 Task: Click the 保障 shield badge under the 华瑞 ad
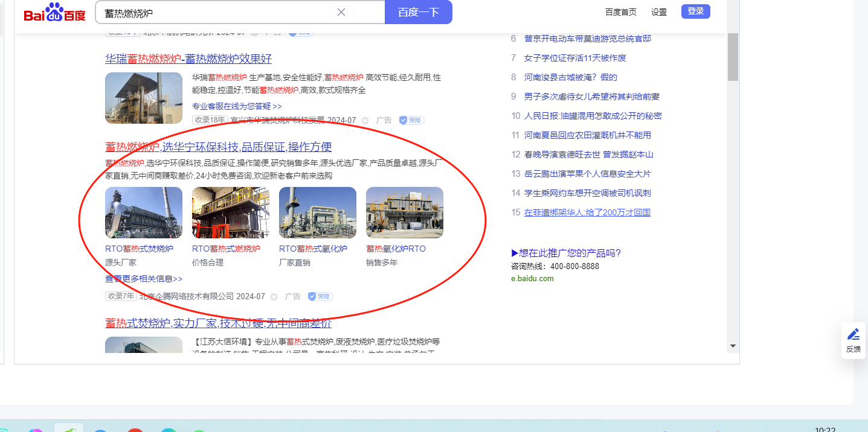411,120
